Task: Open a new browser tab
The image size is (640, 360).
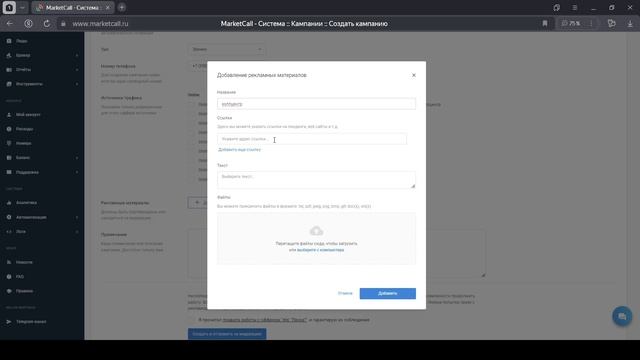Action: 122,7
